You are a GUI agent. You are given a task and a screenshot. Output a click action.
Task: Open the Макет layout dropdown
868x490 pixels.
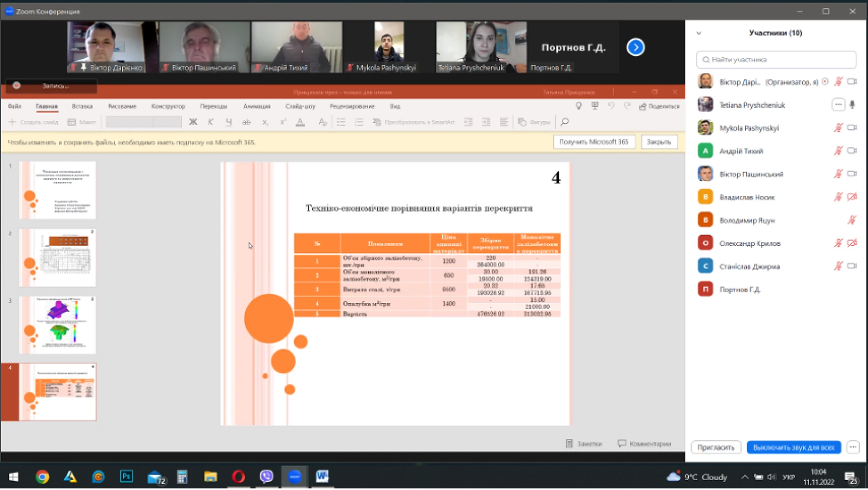pyautogui.click(x=82, y=122)
